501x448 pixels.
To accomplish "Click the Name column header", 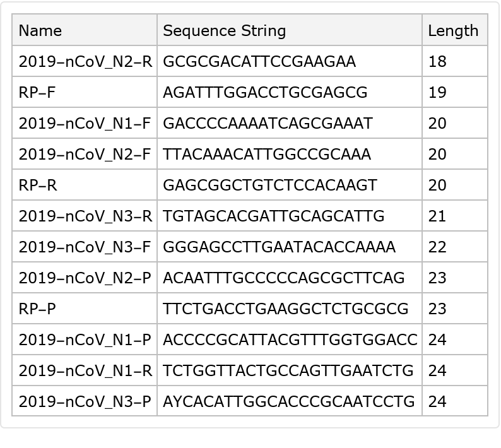I will pyautogui.click(x=40, y=31).
